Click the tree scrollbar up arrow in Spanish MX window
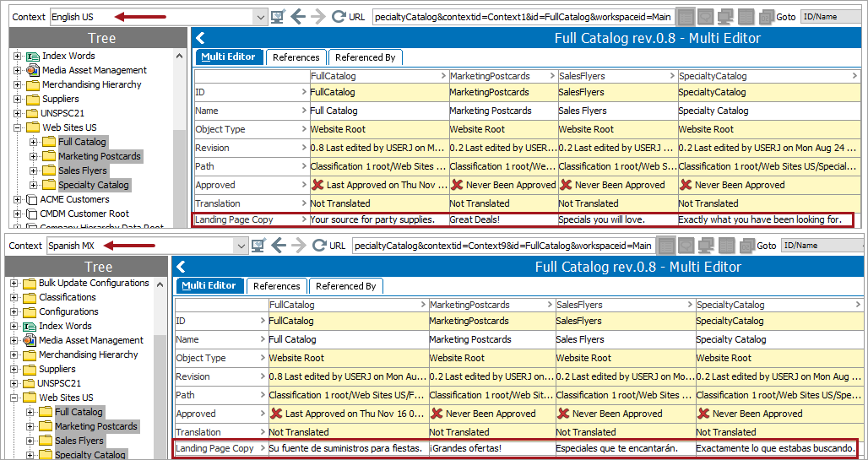This screenshot has width=868, height=460. (160, 284)
